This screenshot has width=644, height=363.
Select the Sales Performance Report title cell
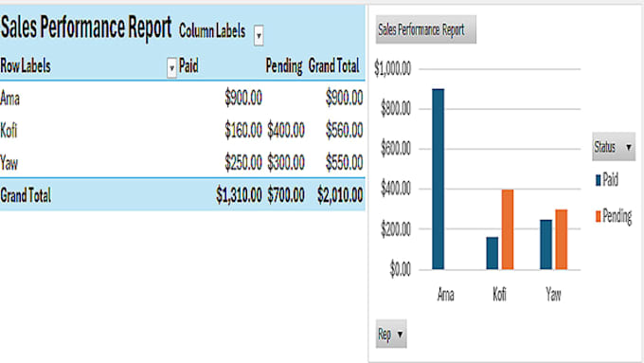pos(86,27)
